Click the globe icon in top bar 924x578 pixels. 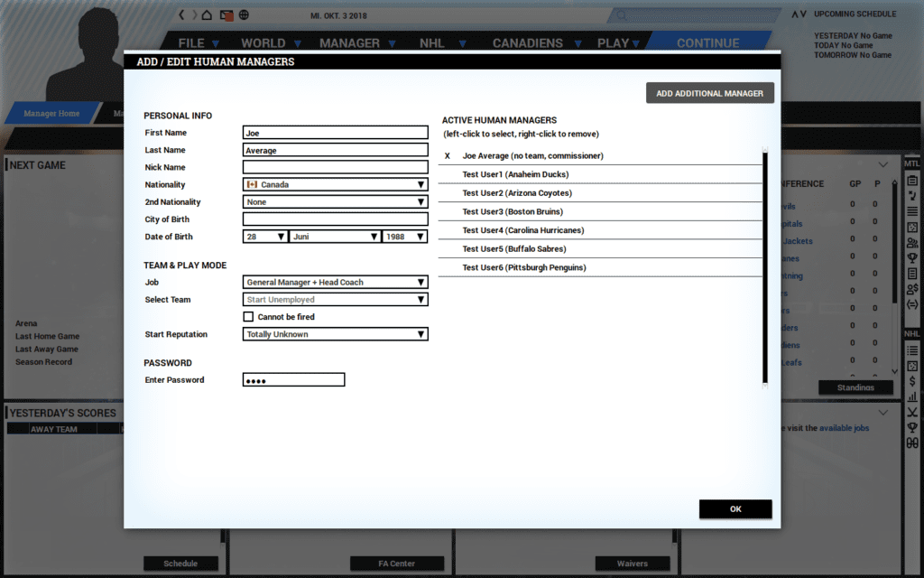click(245, 15)
